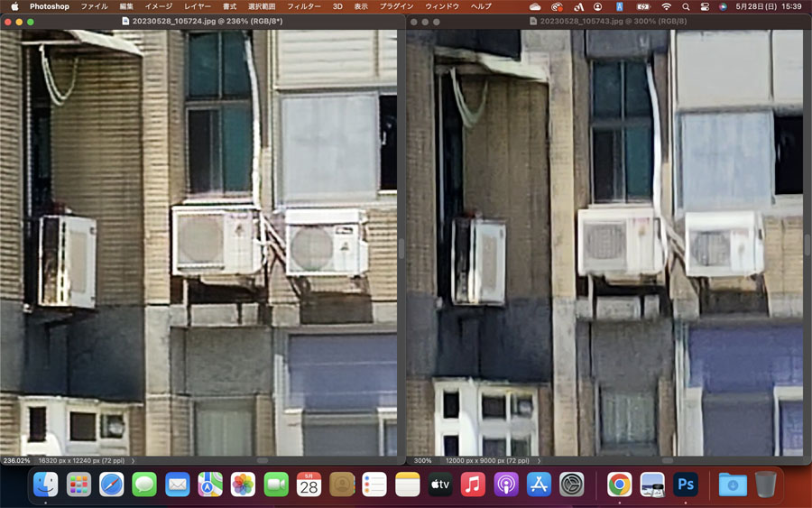Click the left document horizontal scrollbar

pyautogui.click(x=263, y=460)
